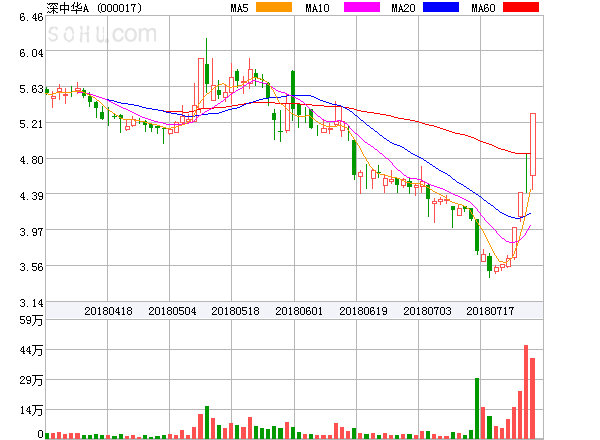Viewport: 600px width, 440px height.
Task: Click the 20180504 date label
Action: [x=172, y=311]
